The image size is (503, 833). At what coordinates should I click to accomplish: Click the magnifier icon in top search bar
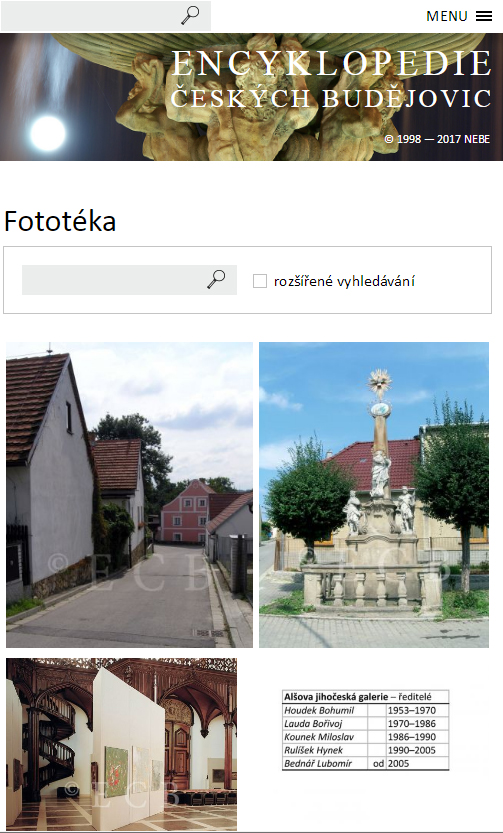(190, 15)
